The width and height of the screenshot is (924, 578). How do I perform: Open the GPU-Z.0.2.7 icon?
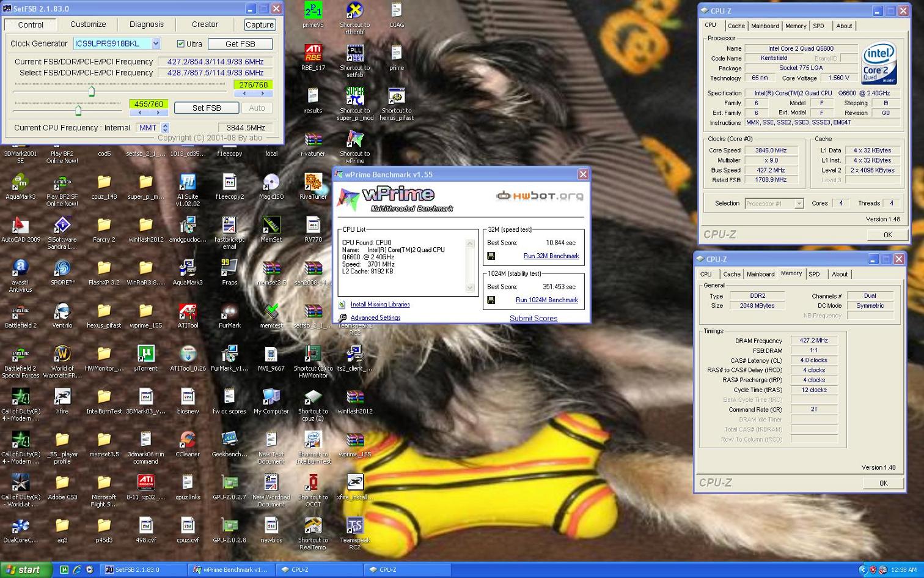(230, 486)
